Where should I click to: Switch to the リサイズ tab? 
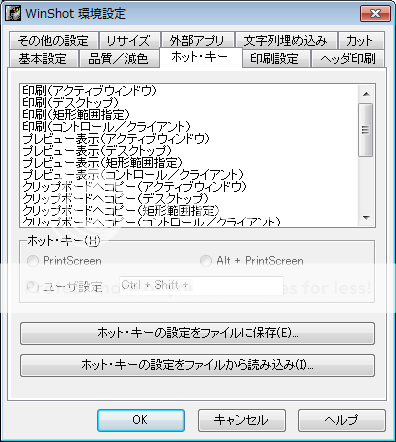129,41
